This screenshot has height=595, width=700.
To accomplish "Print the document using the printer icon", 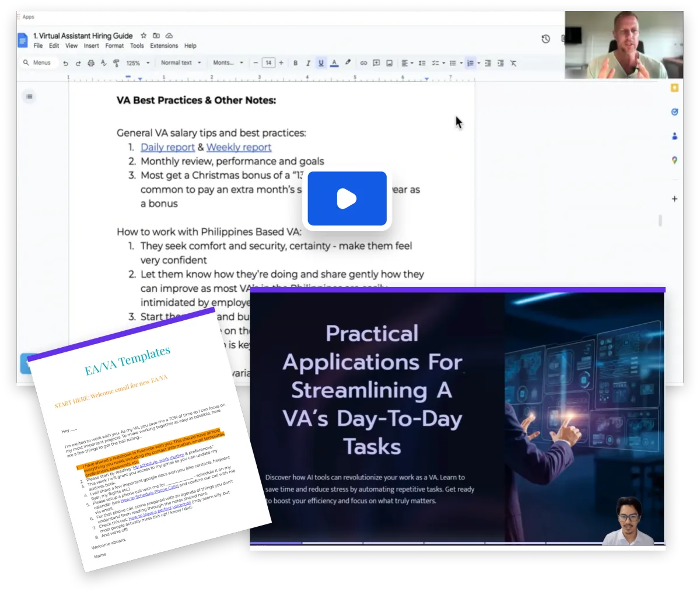I will pos(91,63).
